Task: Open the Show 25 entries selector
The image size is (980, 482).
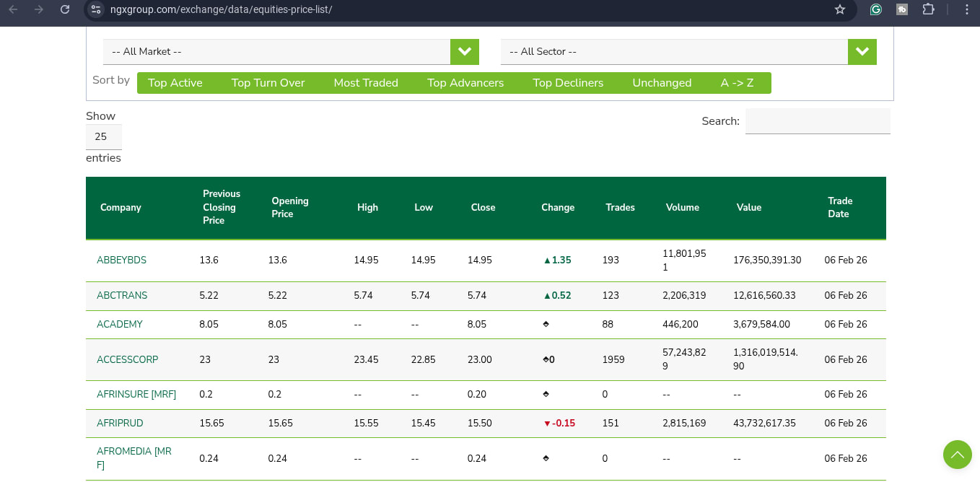Action: 104,136
